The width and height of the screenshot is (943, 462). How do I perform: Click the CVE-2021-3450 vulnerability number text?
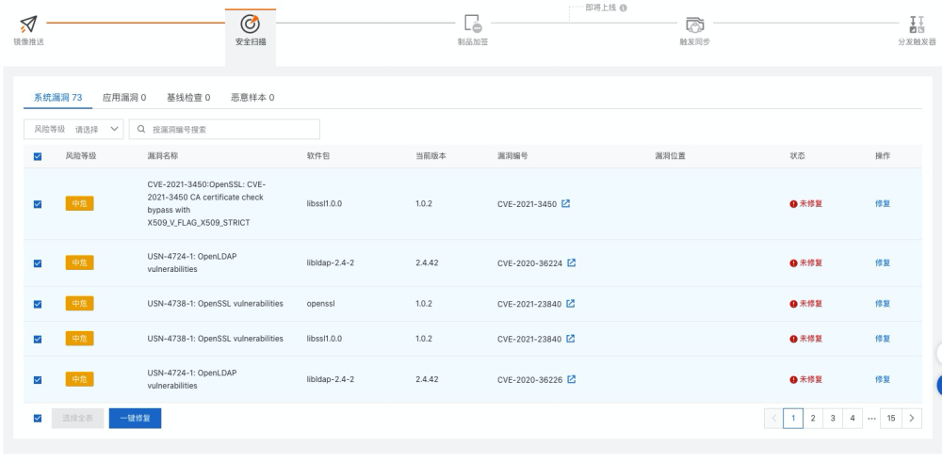[527, 204]
